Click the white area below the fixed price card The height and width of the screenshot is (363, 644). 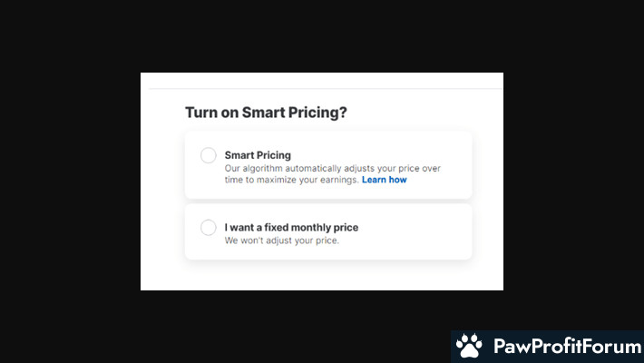322,275
